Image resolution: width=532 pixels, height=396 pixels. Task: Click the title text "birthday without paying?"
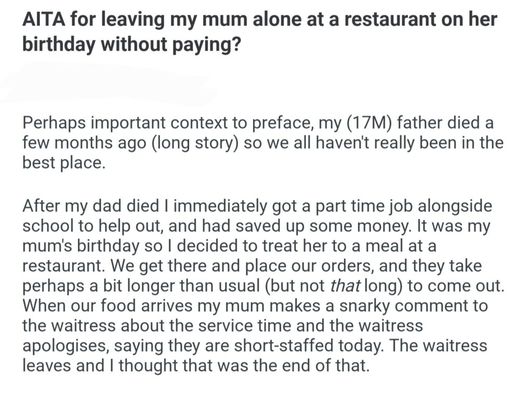click(x=131, y=45)
